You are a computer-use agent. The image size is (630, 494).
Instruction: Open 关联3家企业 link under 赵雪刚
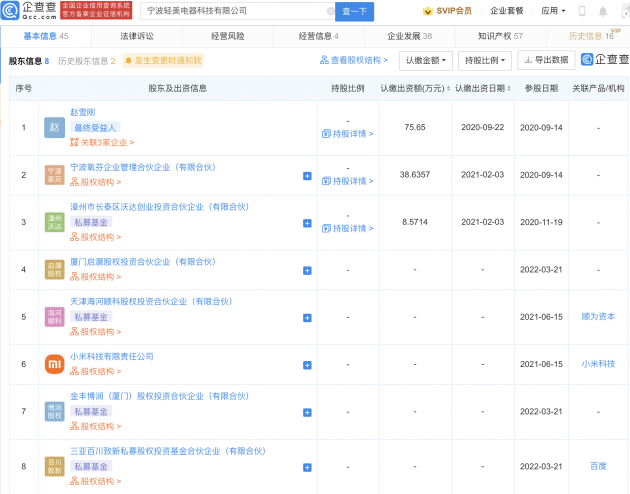click(x=102, y=143)
